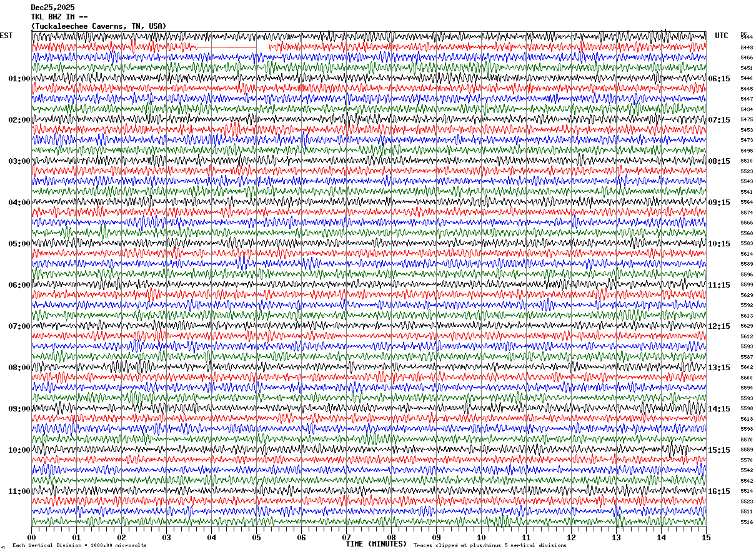Click the 13:15 UTC time label

719,368
